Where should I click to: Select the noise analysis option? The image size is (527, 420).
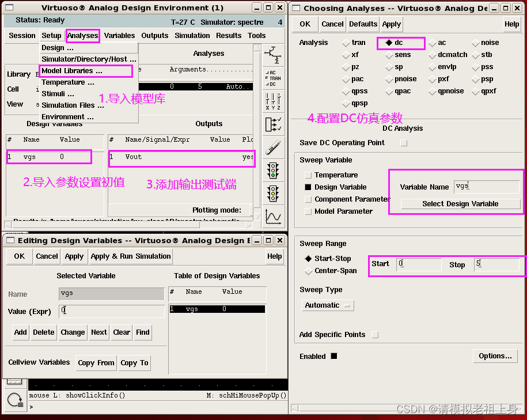(x=475, y=43)
